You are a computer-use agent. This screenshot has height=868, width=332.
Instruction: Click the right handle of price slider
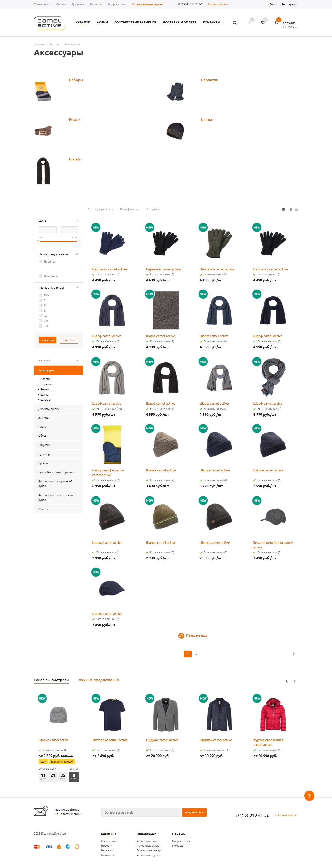78,242
